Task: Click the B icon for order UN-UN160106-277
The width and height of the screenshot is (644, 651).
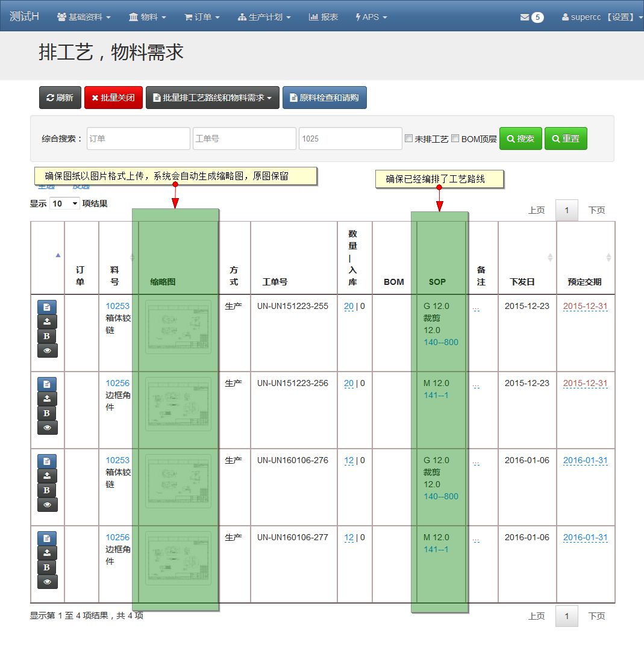Action: (47, 567)
